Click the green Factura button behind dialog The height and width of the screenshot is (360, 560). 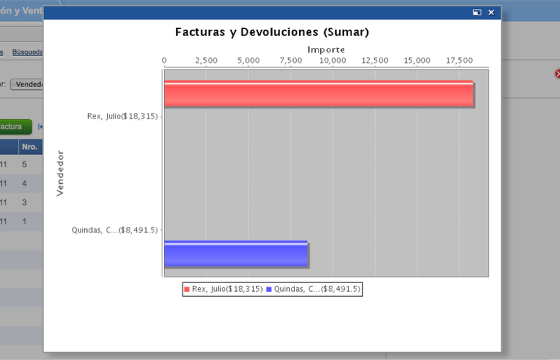click(x=15, y=127)
